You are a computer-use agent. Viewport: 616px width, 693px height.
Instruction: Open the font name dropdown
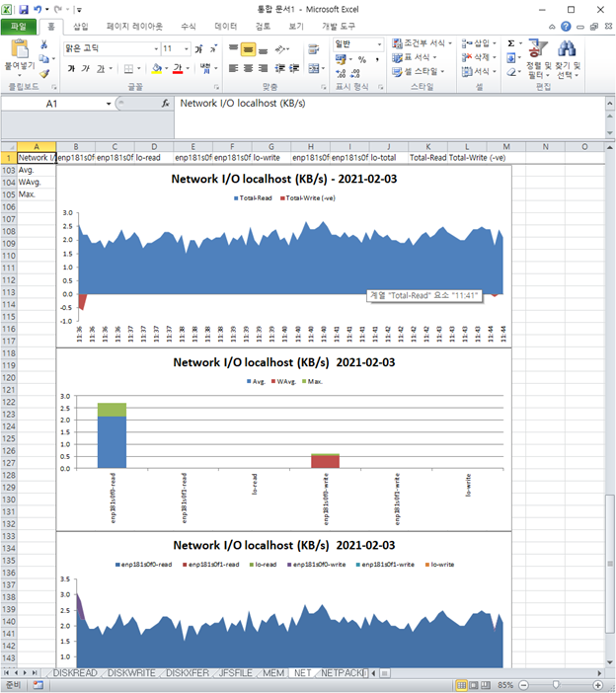(x=156, y=48)
